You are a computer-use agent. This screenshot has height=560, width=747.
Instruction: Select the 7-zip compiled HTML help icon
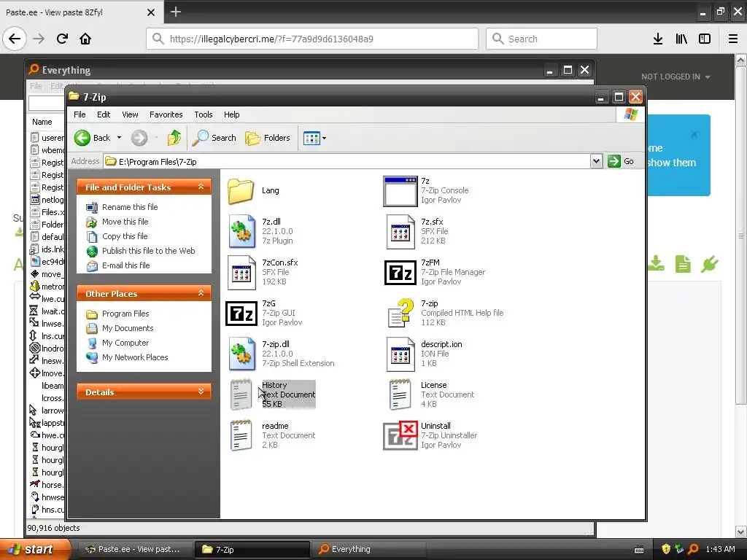(x=400, y=313)
